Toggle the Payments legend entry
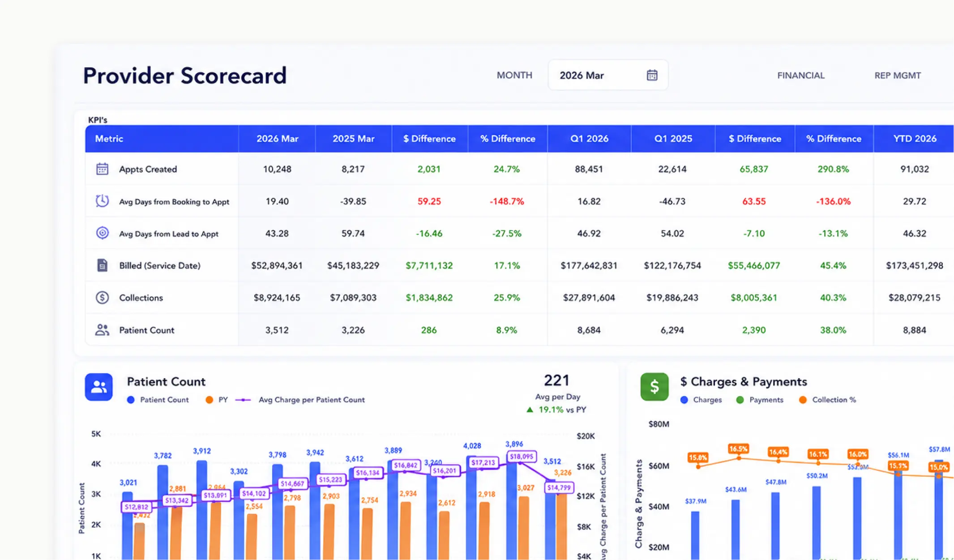The image size is (954, 560). (x=760, y=400)
